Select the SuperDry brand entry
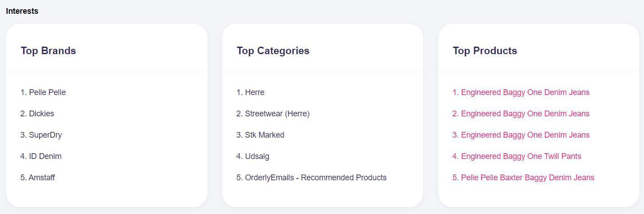Viewport: 644px width, 214px height. 45,135
